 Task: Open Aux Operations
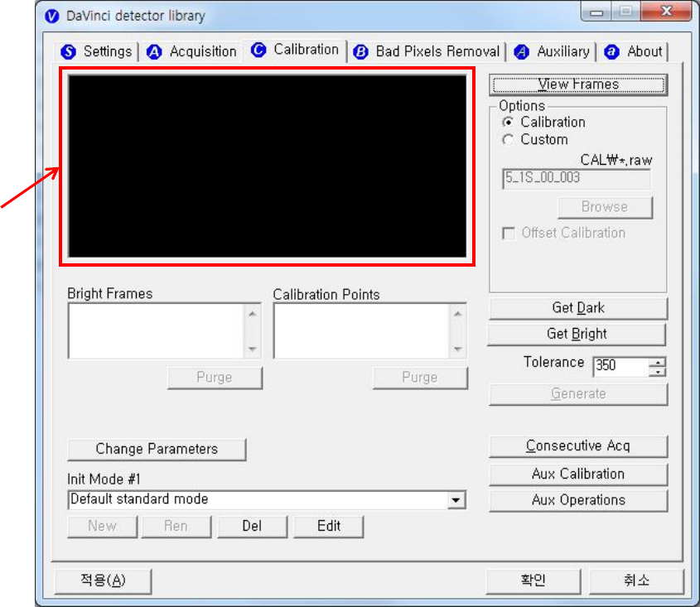click(x=578, y=500)
